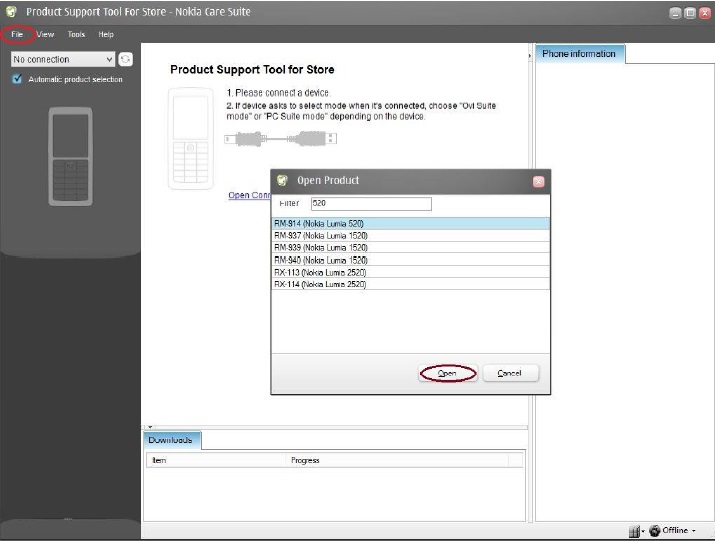Click the Open Product dialog title icon
Screen dimensions: 715x542
(x=282, y=181)
